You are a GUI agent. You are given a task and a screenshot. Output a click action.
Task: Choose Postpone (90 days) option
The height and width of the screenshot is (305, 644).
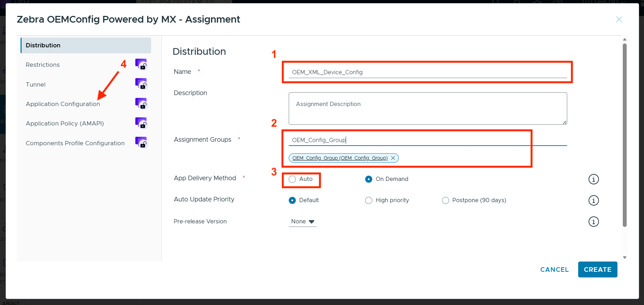pos(445,200)
